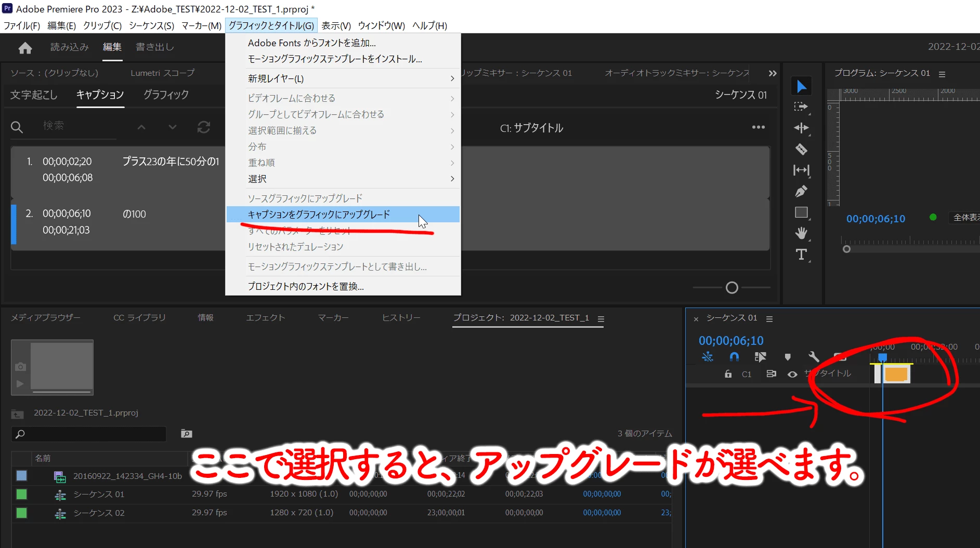Toggle nest sequence insert mode in timeline
This screenshot has height=548, width=980.
[x=708, y=357]
